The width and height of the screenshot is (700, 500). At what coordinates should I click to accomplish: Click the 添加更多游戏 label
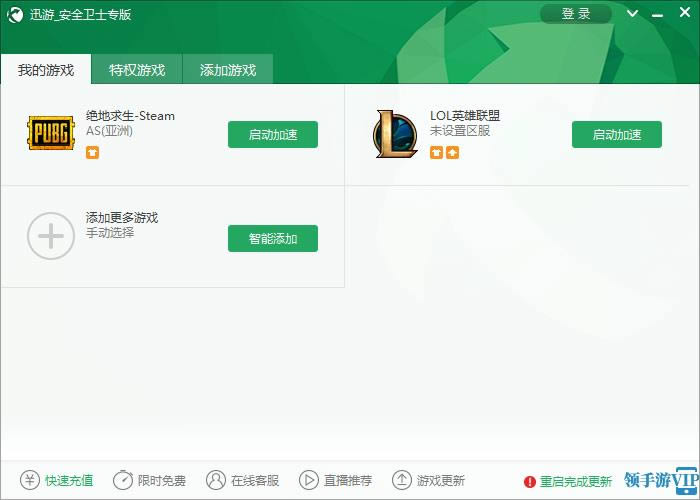[x=122, y=217]
